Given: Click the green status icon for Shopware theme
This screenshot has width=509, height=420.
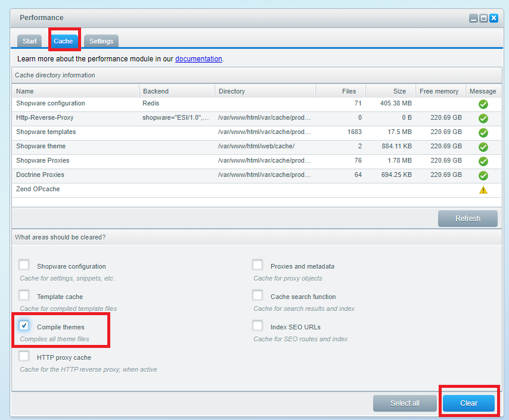Looking at the screenshot, I should pyautogui.click(x=483, y=147).
